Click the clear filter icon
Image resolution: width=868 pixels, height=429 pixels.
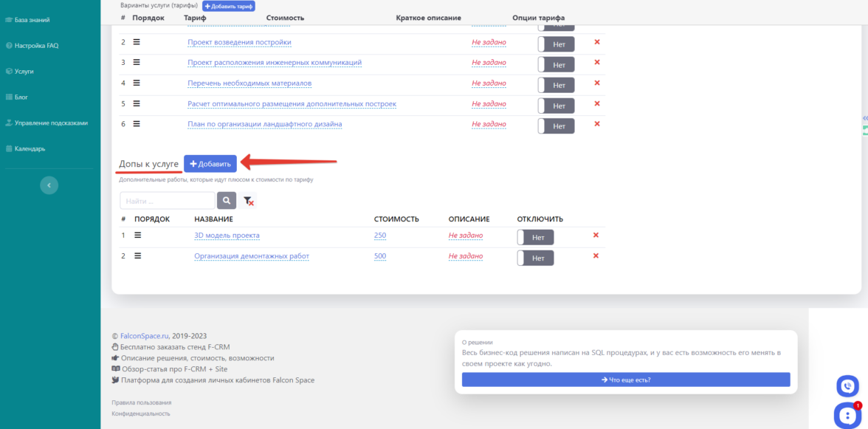point(249,201)
